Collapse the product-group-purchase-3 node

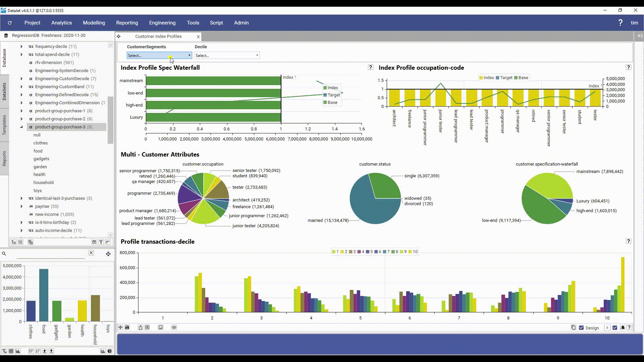[x=21, y=127]
